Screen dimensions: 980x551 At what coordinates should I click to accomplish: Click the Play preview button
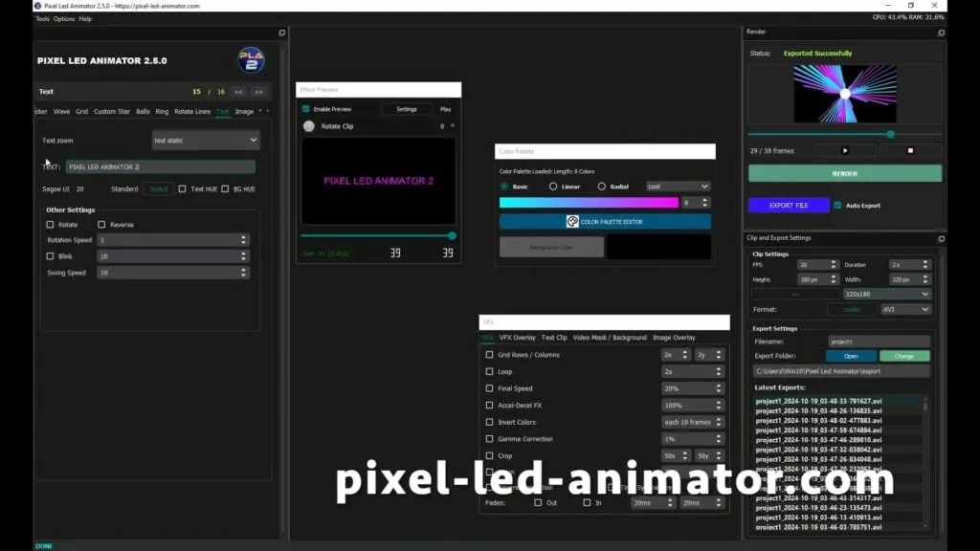click(446, 109)
